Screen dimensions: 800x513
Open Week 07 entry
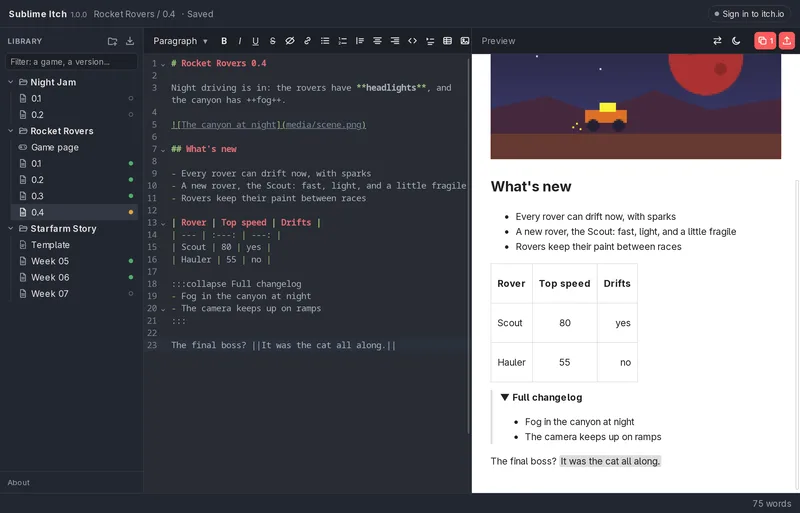pos(74,294)
